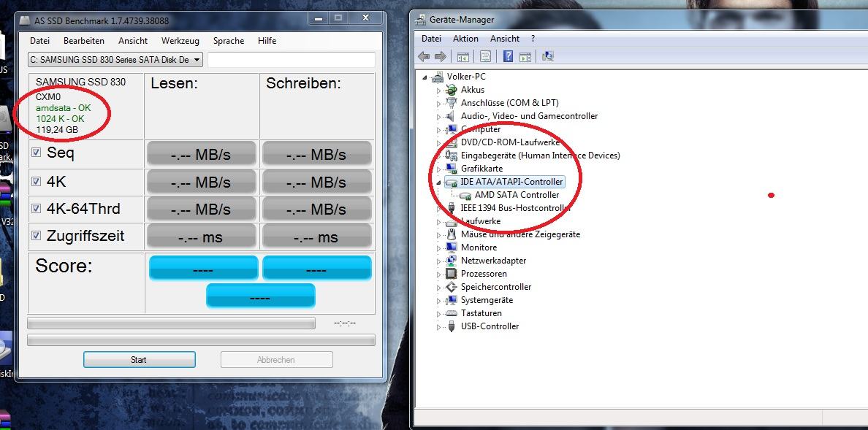868x430 pixels.
Task: Uncheck the Zugriffszeit checkbox
Action: pos(36,236)
